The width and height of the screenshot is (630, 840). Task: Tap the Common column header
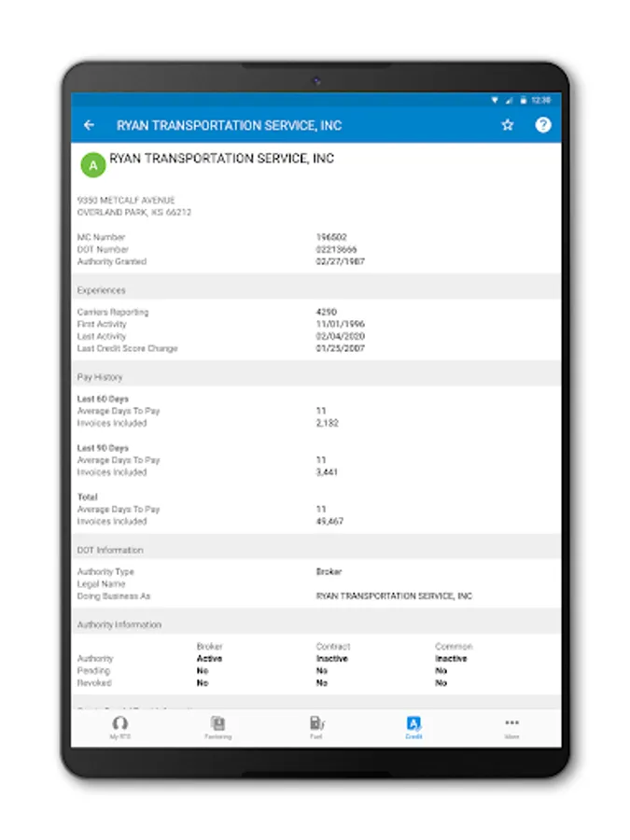(454, 646)
